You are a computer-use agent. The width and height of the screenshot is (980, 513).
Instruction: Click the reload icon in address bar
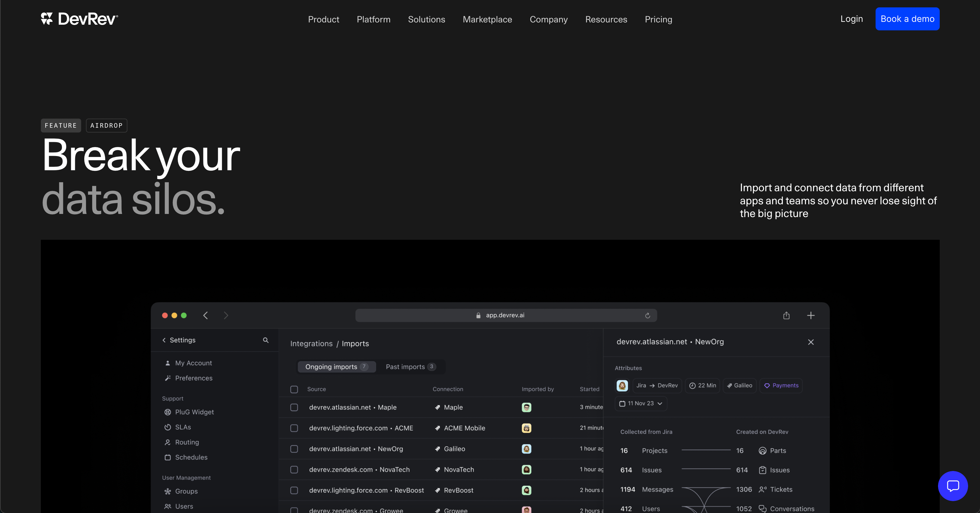tap(647, 315)
